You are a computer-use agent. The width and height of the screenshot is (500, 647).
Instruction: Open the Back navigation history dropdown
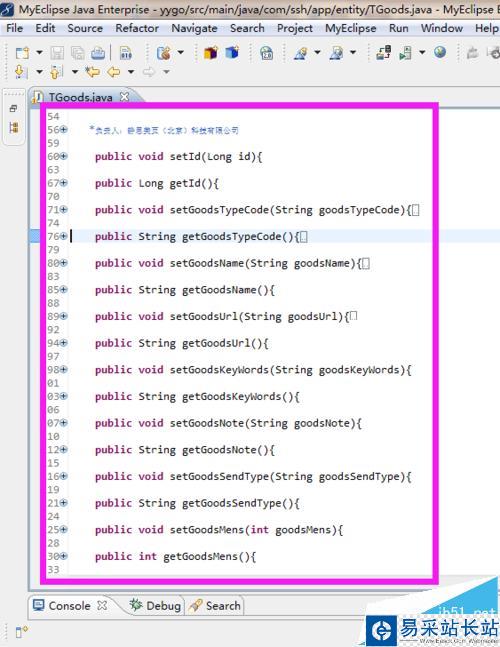coord(131,72)
